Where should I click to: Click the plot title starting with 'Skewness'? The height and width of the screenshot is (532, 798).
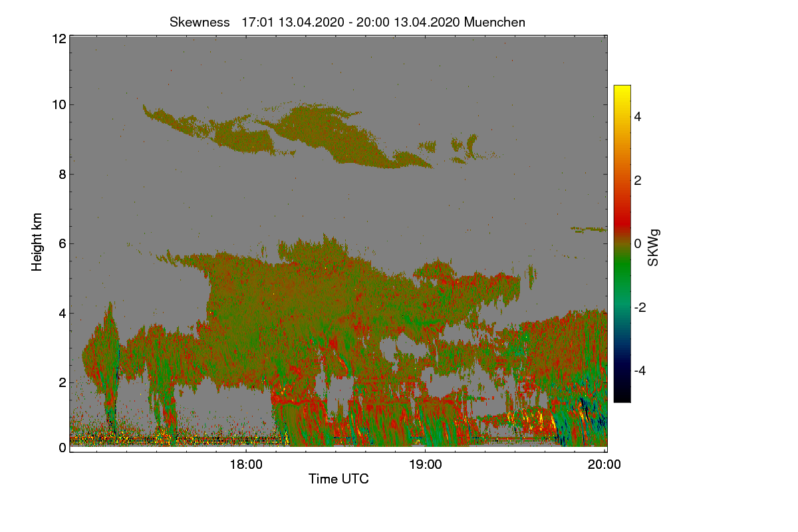(x=347, y=22)
